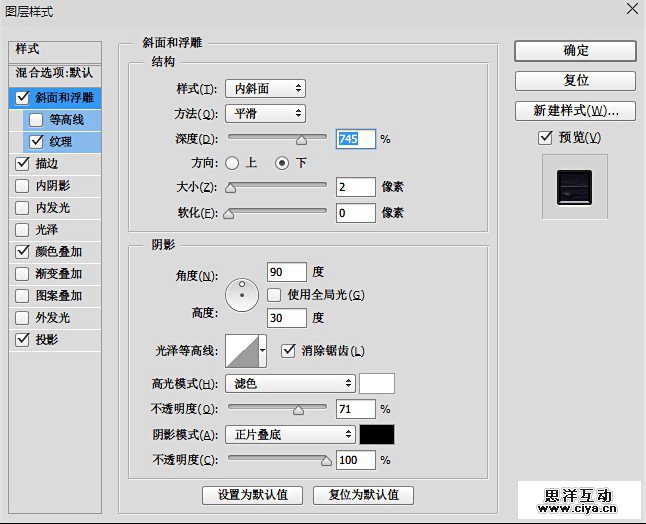Click the 大小 (Size) pixel input field
Screen dimensions: 646x524
355,187
